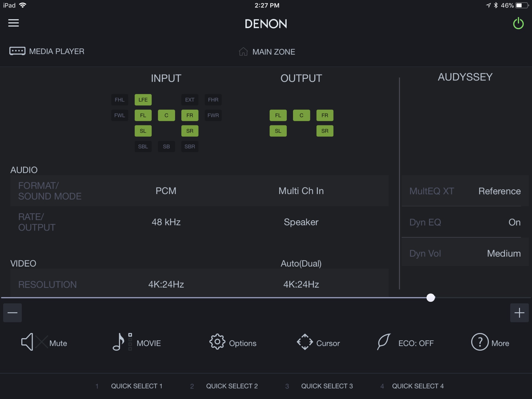Viewport: 532px width, 399px height.
Task: Open the Cursor control pad icon
Action: [305, 342]
